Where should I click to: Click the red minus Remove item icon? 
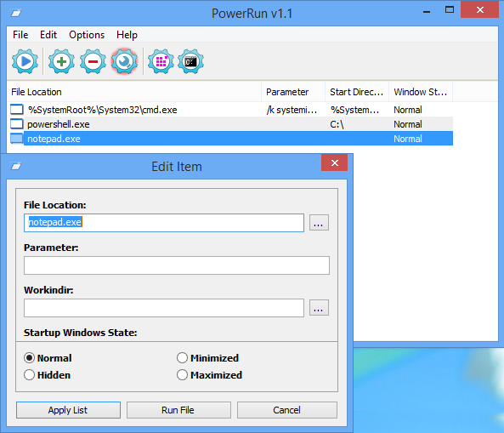(x=93, y=61)
